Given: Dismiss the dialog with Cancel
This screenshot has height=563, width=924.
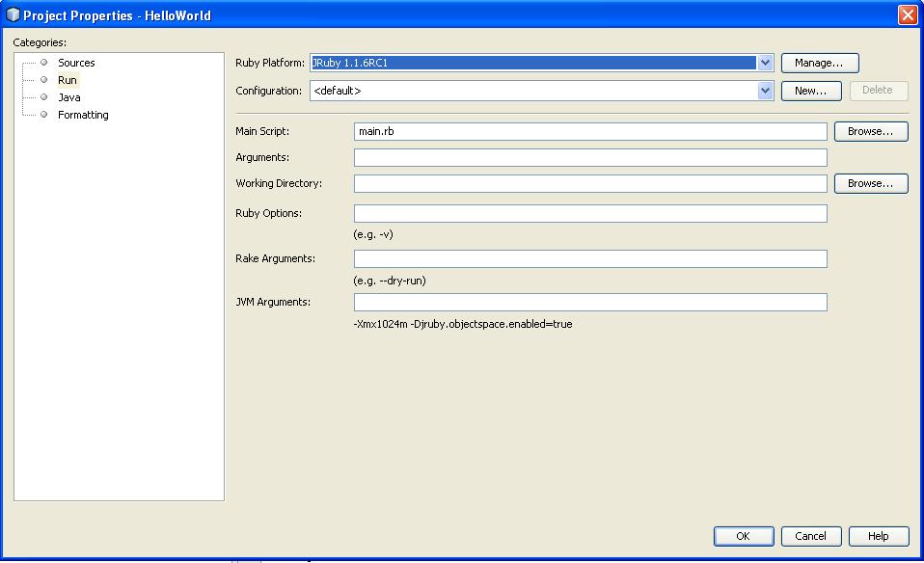Looking at the screenshot, I should [x=811, y=536].
